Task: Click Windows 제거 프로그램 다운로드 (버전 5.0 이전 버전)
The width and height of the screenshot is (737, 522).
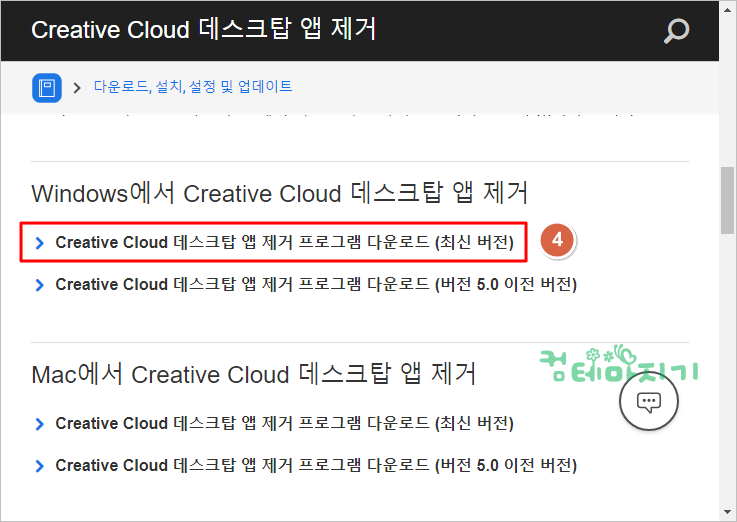Action: 316,284
